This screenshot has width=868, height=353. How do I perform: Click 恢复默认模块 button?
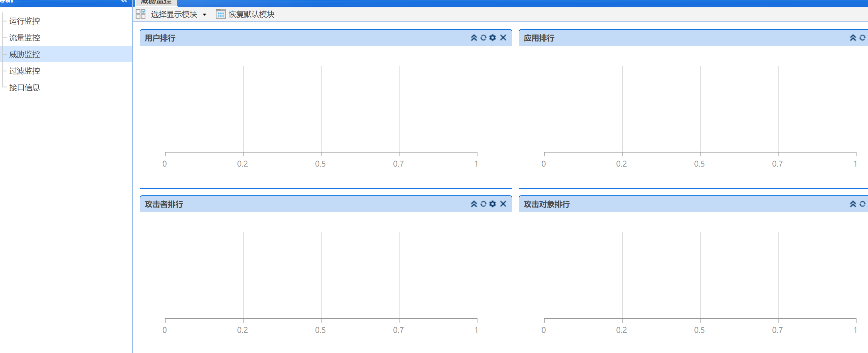(x=245, y=14)
